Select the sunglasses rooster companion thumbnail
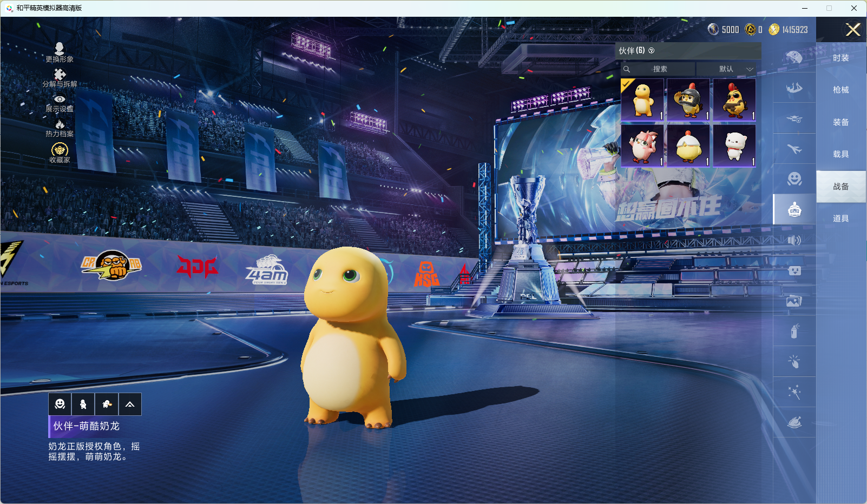The image size is (867, 504). pos(734,100)
